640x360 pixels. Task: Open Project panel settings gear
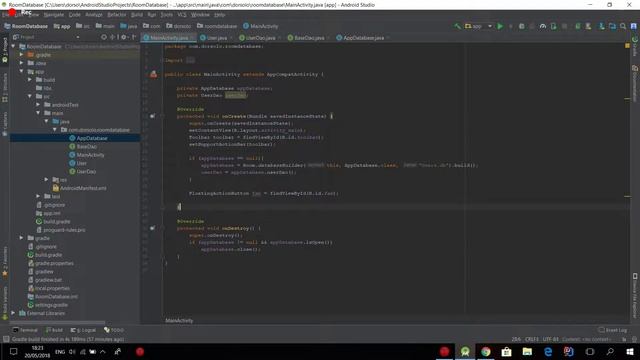123,37
